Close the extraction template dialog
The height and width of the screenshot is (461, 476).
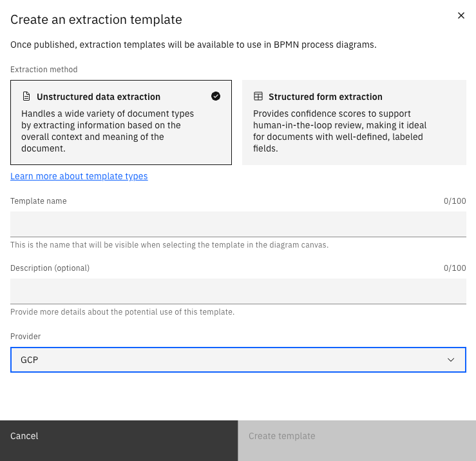click(461, 16)
